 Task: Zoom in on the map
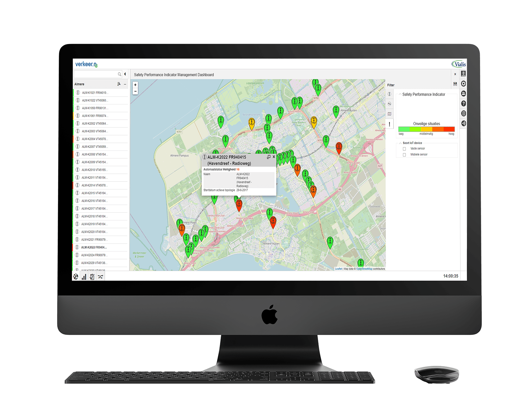tap(135, 85)
